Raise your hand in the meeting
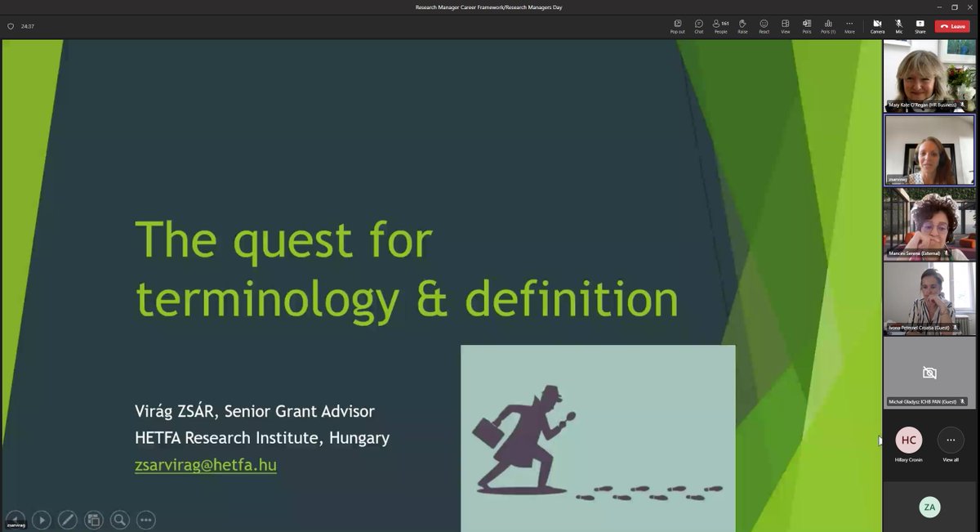The width and height of the screenshot is (980, 532). (x=742, y=26)
